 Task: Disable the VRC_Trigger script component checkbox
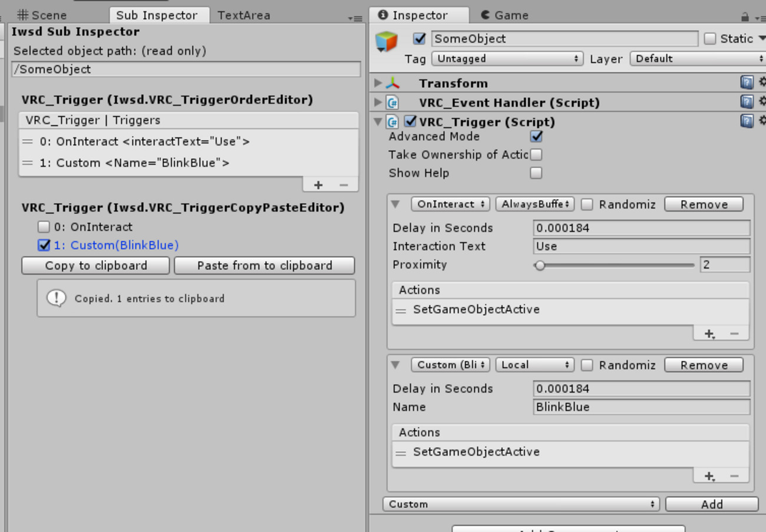(x=411, y=122)
